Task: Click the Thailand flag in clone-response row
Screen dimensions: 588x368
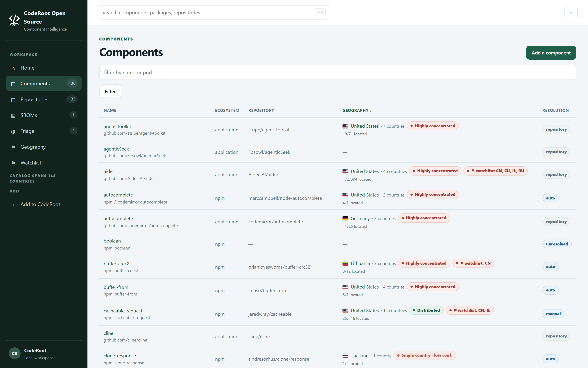Action: pos(345,356)
